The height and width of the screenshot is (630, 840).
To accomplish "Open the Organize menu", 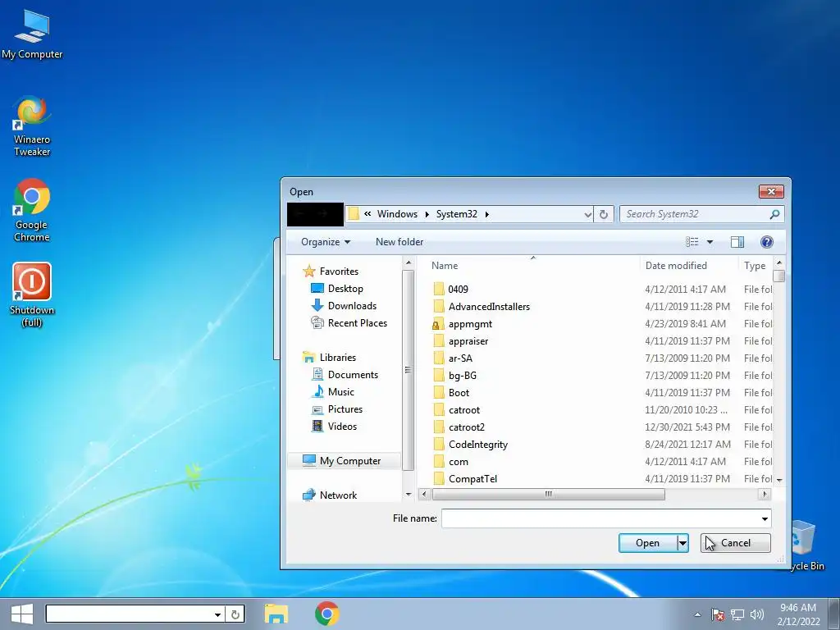I will (325, 242).
